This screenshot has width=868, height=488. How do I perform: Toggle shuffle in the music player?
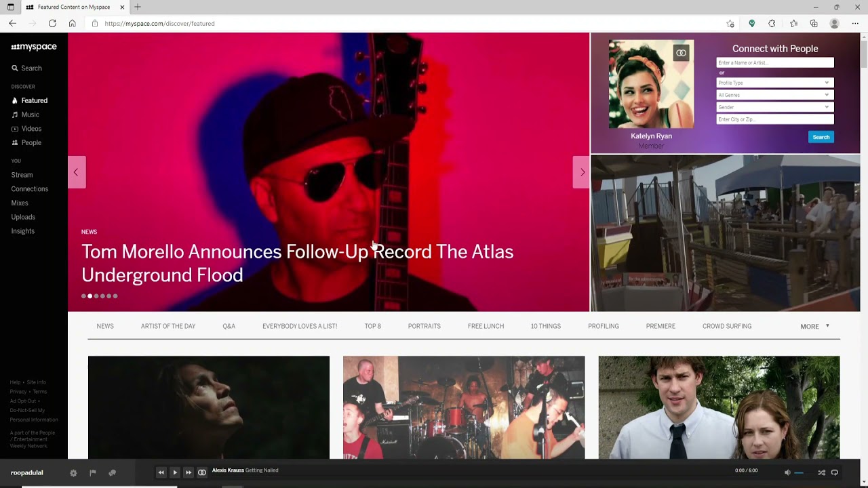point(821,472)
